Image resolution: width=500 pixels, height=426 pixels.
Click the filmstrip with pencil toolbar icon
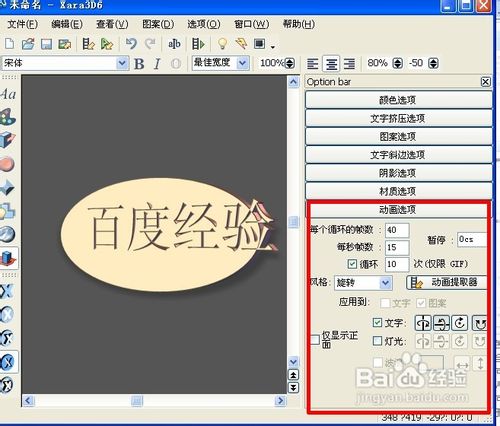89,44
